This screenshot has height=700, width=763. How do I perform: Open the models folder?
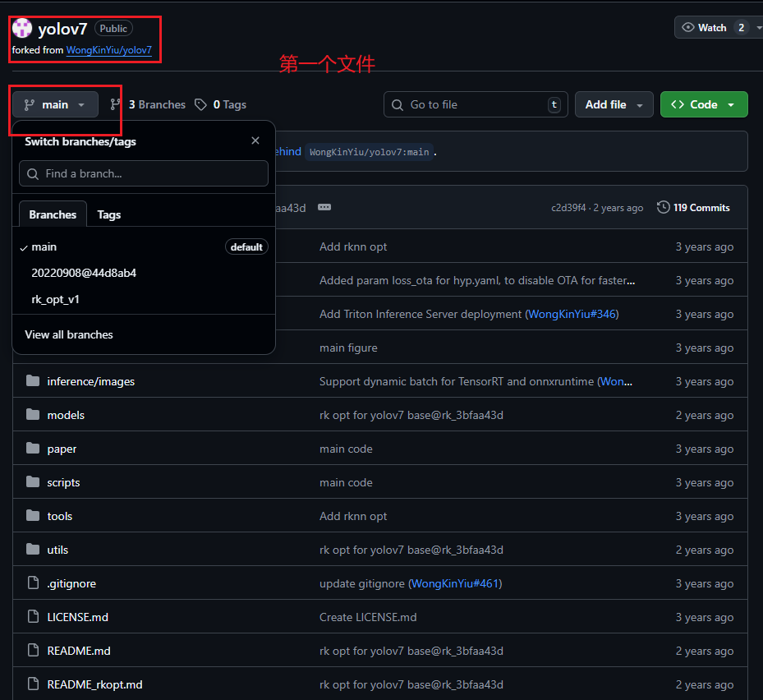click(66, 415)
